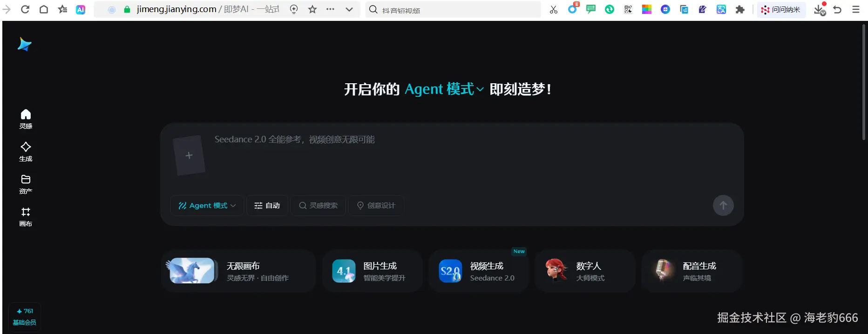Click the 761 credits badge
868x334 pixels.
25,311
